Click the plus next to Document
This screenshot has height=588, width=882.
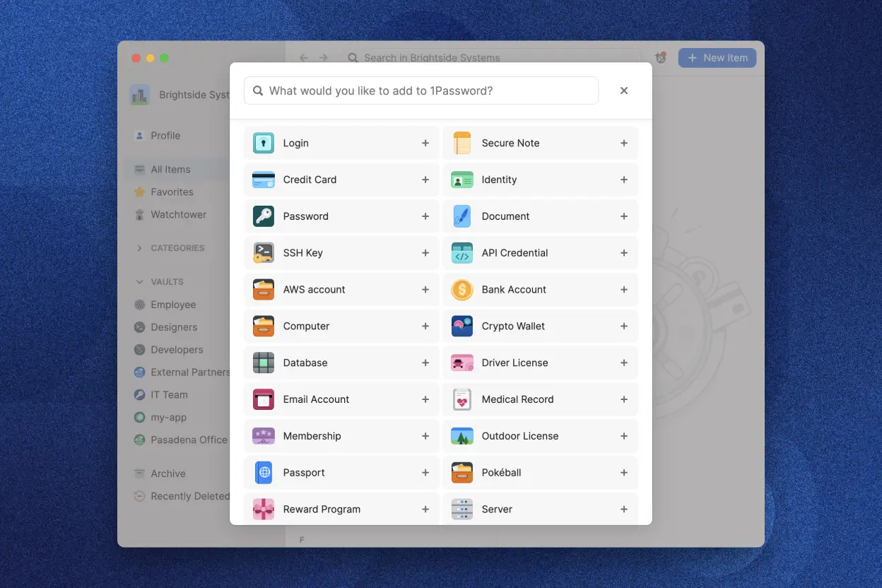tap(624, 216)
